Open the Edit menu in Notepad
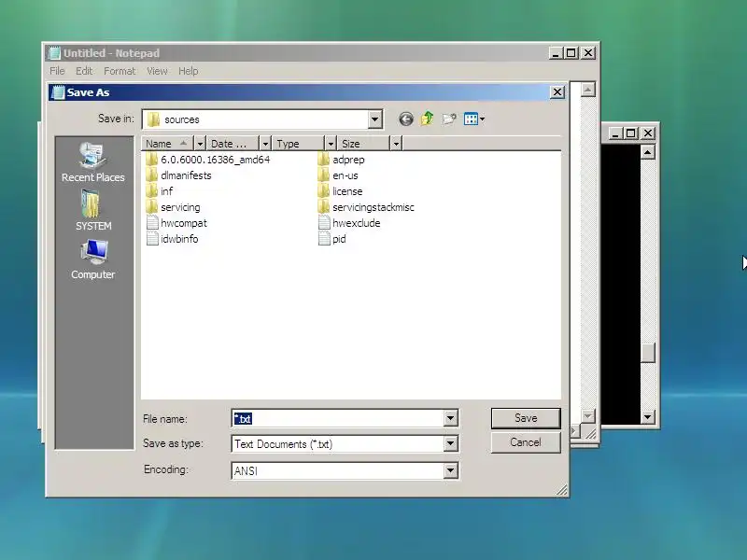 pos(84,71)
